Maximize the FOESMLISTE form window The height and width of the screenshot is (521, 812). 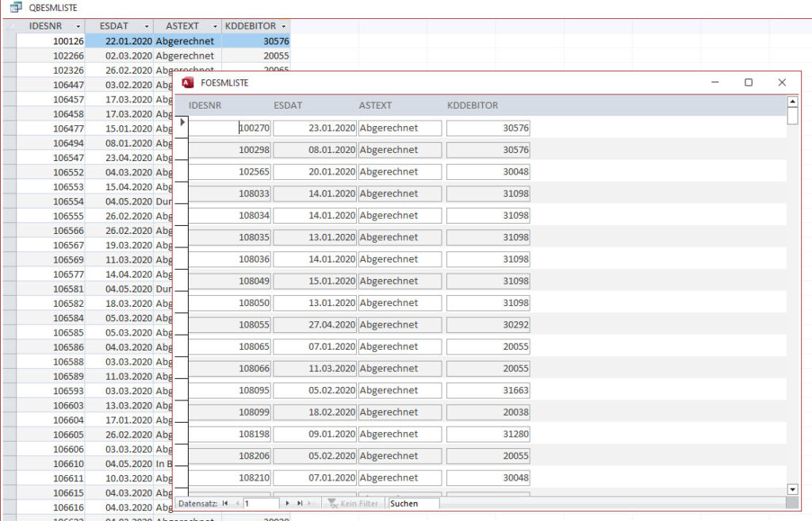click(749, 82)
